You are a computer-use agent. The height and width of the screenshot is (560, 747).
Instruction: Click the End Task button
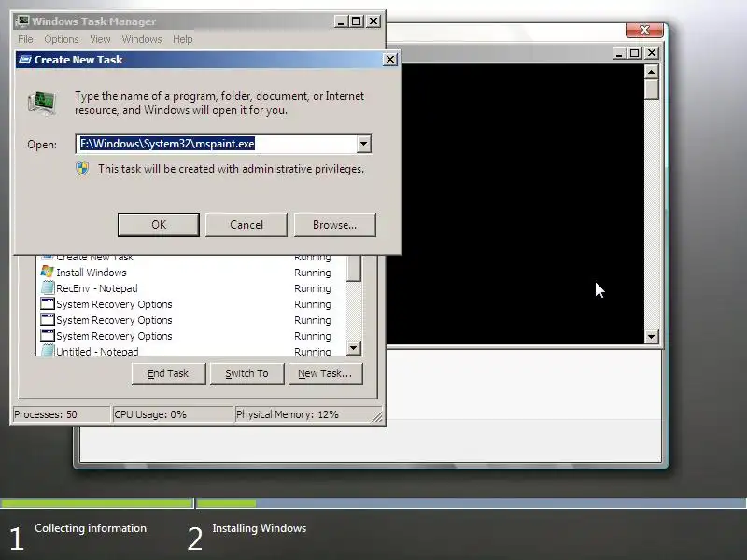(x=168, y=373)
